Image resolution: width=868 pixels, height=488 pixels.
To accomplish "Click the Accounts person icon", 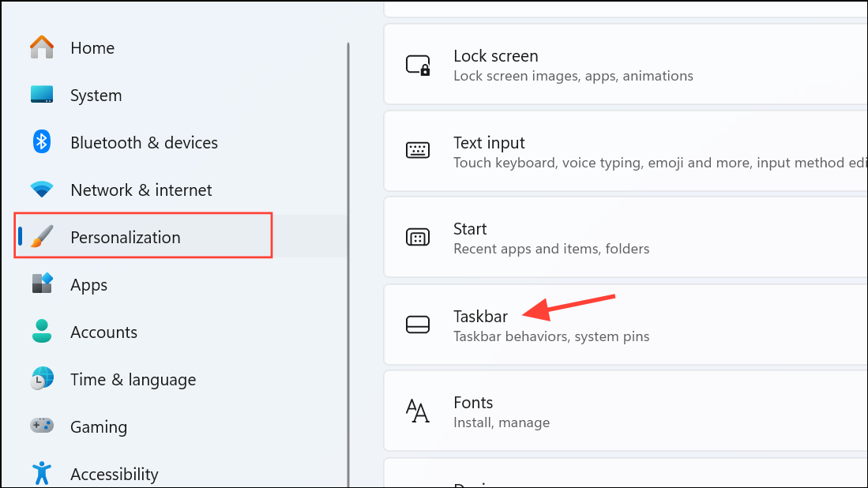I will click(x=40, y=332).
